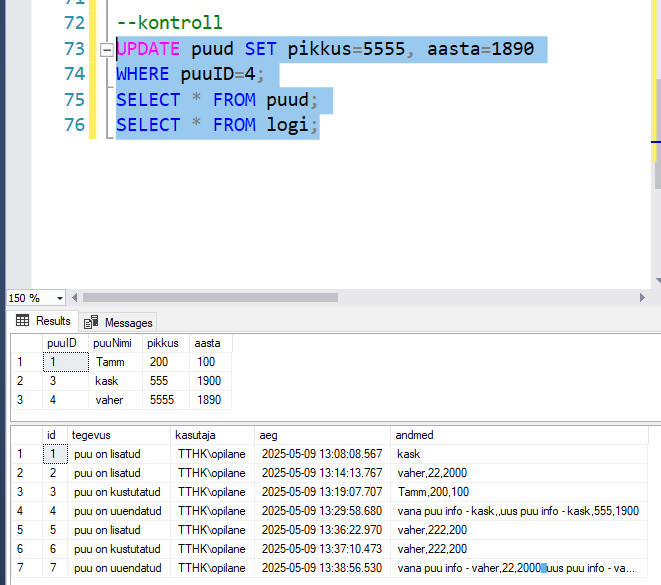
Task: Select the pikkus column header
Action: (163, 343)
